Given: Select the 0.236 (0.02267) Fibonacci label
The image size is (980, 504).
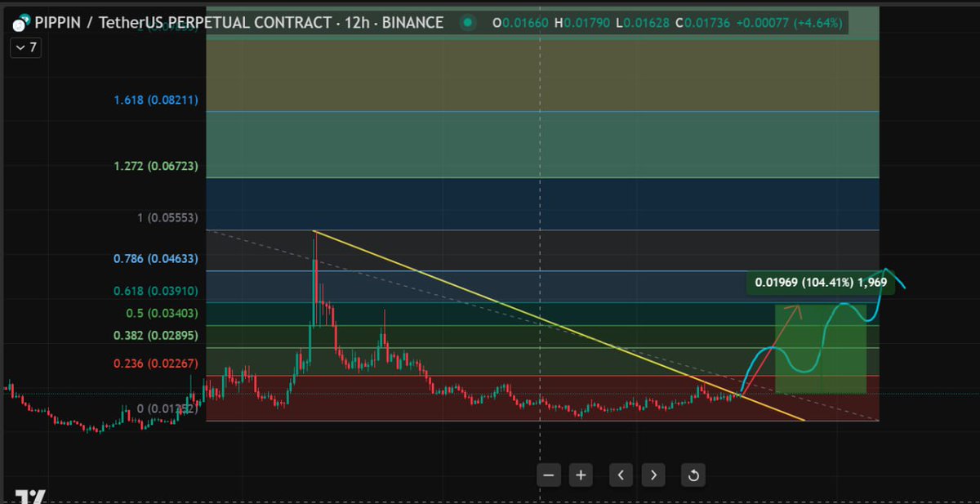Looking at the screenshot, I should (x=156, y=363).
